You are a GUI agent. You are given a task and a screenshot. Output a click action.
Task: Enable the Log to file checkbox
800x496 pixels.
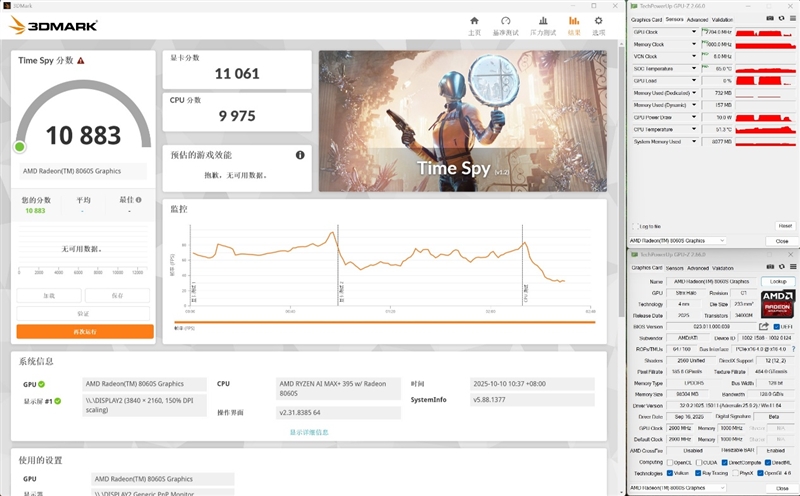pyautogui.click(x=635, y=226)
